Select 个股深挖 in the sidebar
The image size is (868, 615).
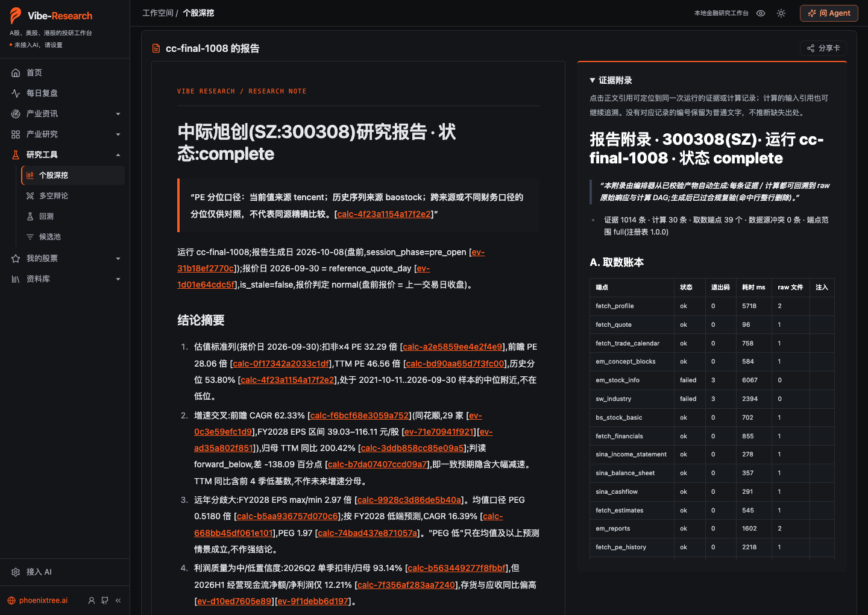click(72, 175)
